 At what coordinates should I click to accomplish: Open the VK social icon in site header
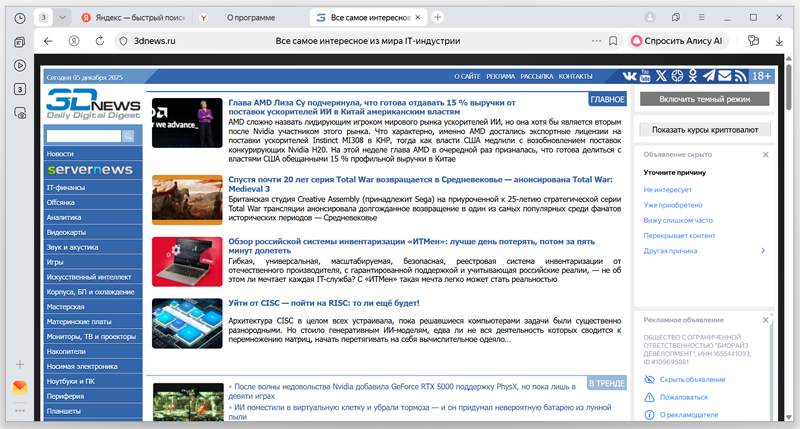point(628,76)
